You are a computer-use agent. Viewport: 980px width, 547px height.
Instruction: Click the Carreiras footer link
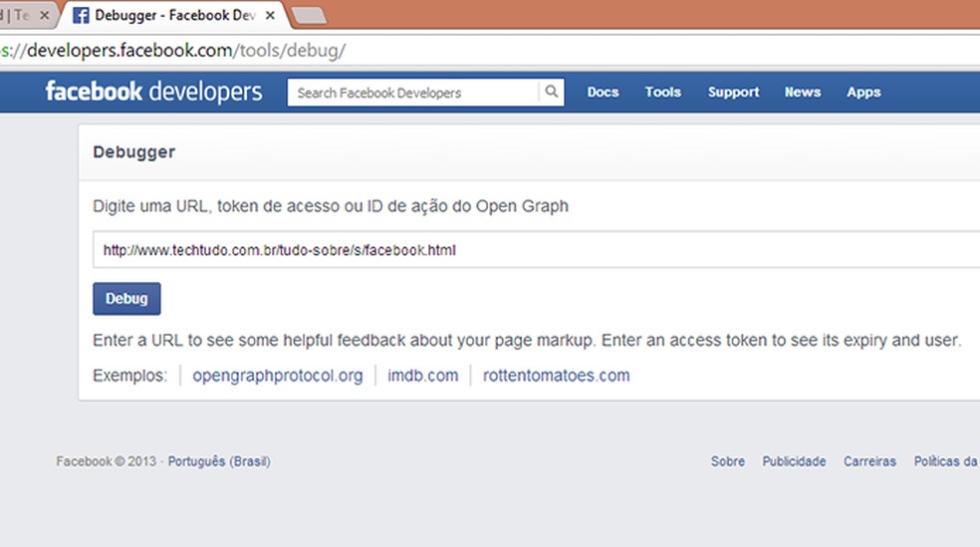pyautogui.click(x=869, y=462)
